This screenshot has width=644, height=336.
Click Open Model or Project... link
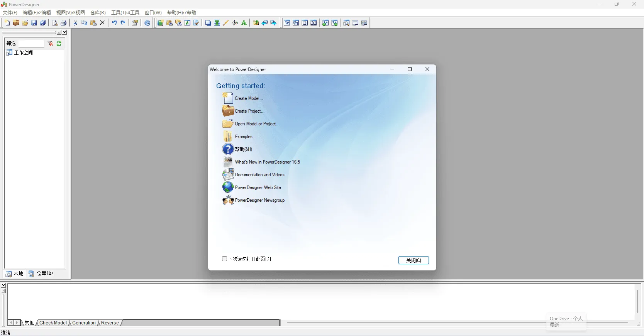(x=257, y=124)
